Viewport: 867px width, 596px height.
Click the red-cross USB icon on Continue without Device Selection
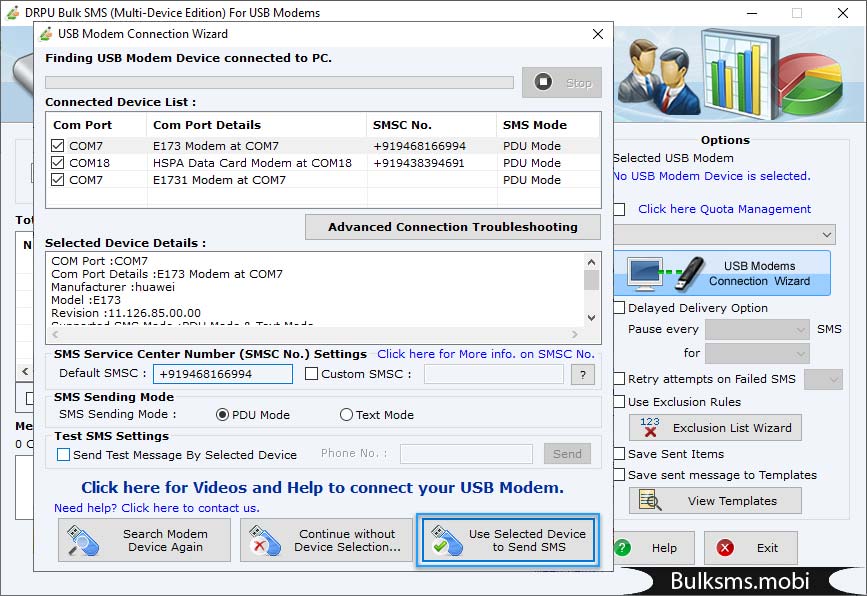pos(265,541)
